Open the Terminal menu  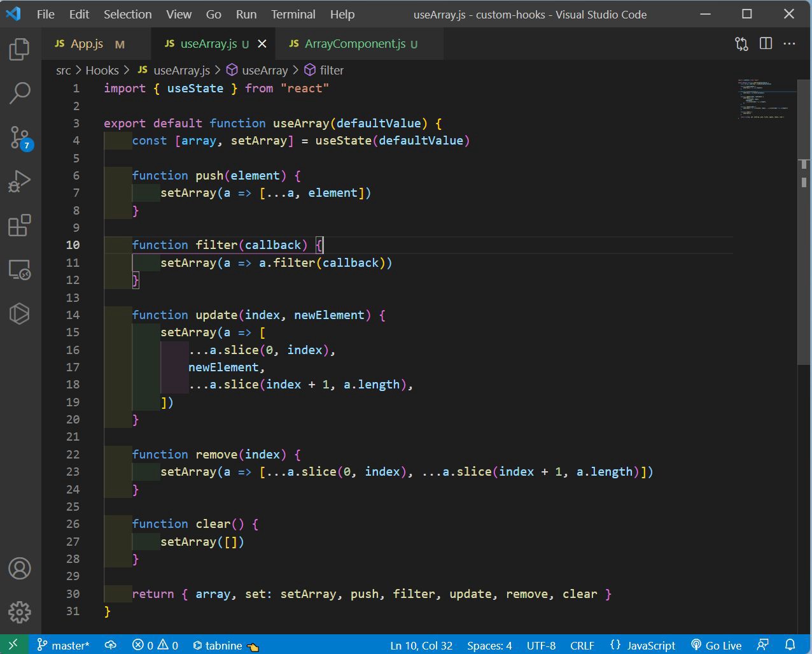coord(293,14)
